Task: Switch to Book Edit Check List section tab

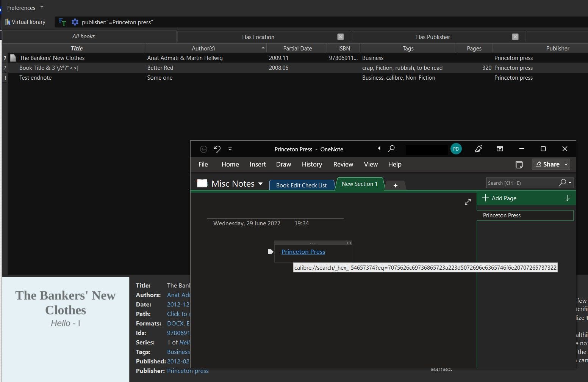Action: [x=302, y=185]
